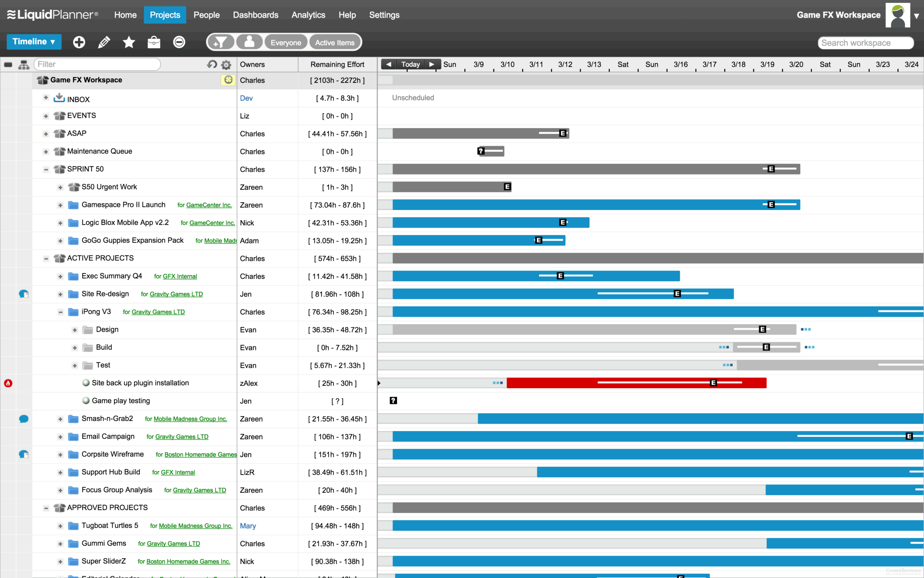924x578 pixels.
Task: Expand the Tugboat Turtles 5 project
Action: 60,526
